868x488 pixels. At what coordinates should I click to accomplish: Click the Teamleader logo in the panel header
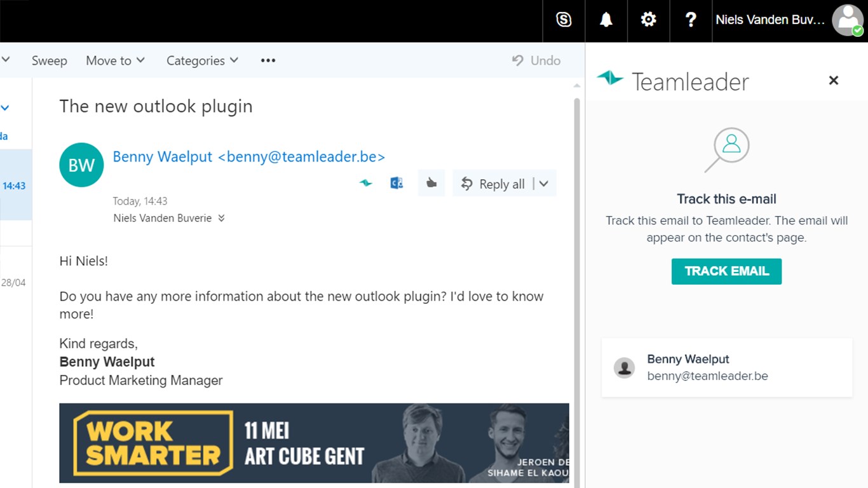(x=673, y=81)
